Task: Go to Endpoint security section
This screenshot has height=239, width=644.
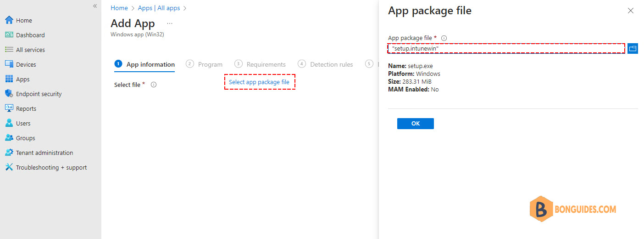Action: pos(39,94)
